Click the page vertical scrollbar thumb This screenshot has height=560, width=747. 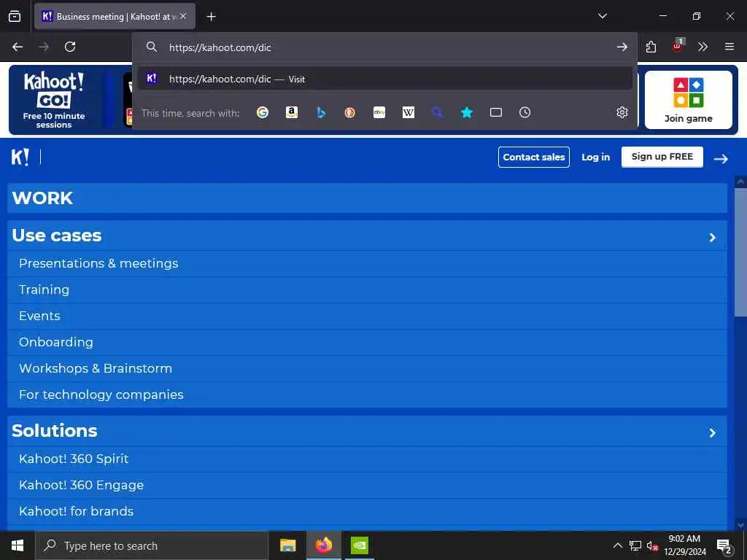click(x=740, y=252)
